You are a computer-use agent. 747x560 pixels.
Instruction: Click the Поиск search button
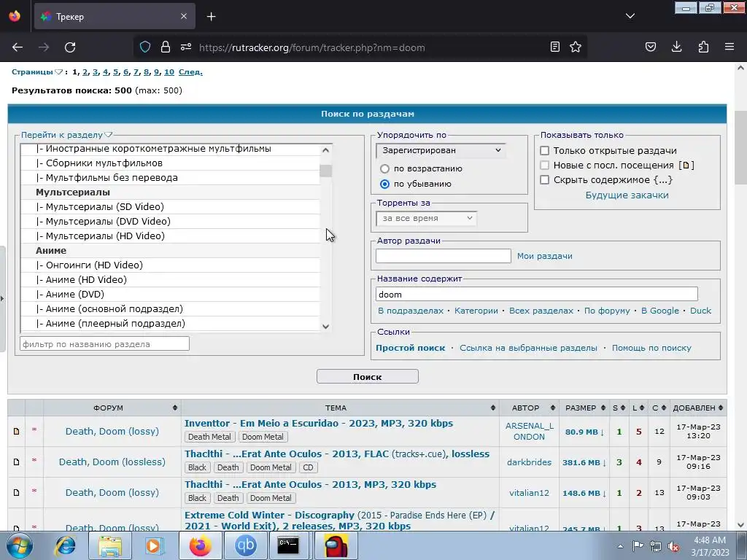[368, 377]
